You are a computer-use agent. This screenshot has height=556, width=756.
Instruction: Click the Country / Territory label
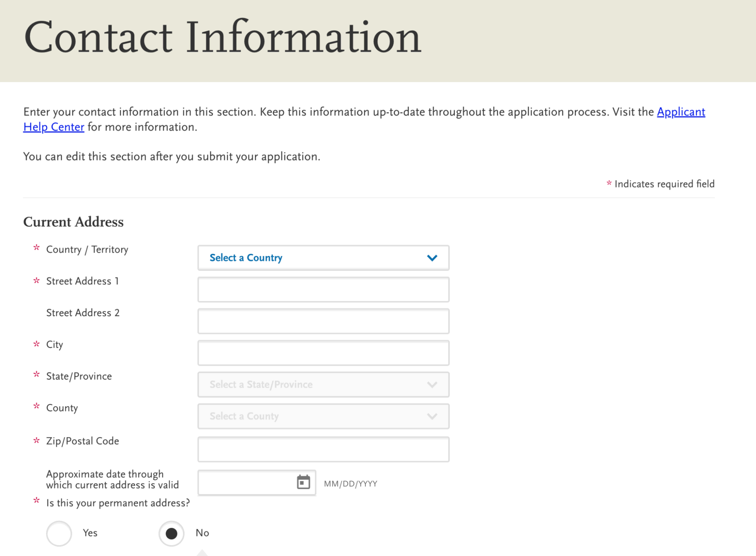pyautogui.click(x=87, y=250)
